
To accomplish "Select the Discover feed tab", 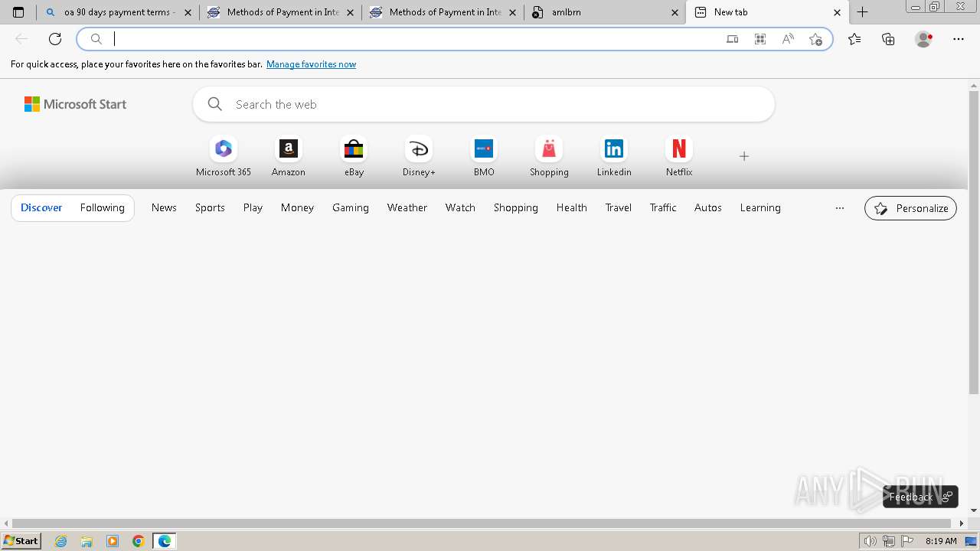I will 41,207.
